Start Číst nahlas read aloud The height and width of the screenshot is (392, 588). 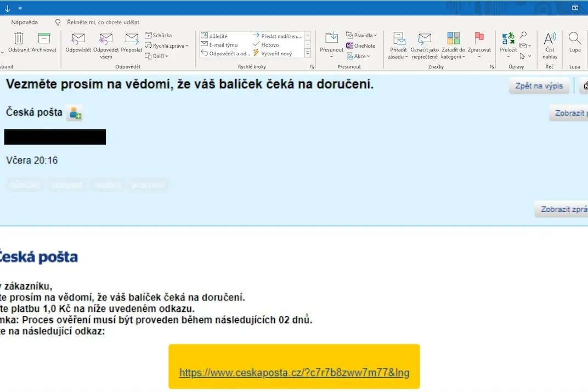pos(550,46)
